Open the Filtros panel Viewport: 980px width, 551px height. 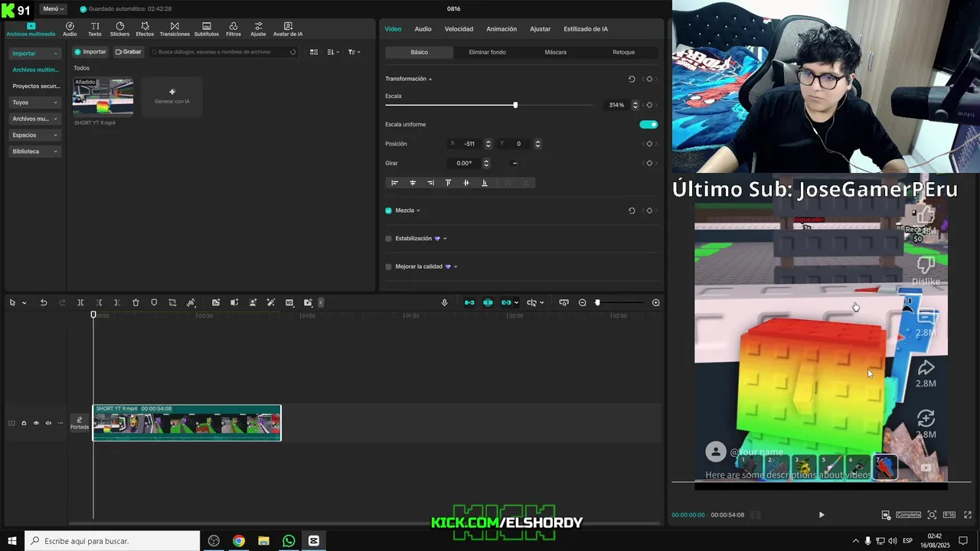[x=234, y=29]
